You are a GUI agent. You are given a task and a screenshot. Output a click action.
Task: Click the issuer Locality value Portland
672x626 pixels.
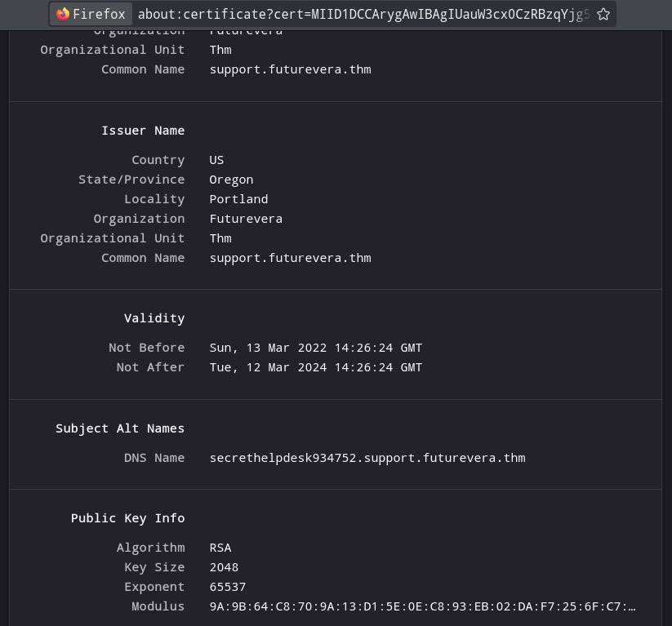[238, 198]
